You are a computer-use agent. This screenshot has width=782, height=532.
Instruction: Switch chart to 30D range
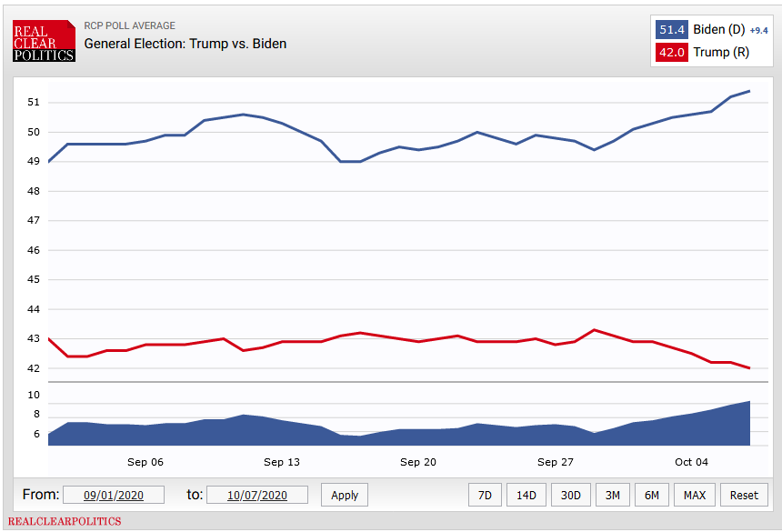point(570,495)
